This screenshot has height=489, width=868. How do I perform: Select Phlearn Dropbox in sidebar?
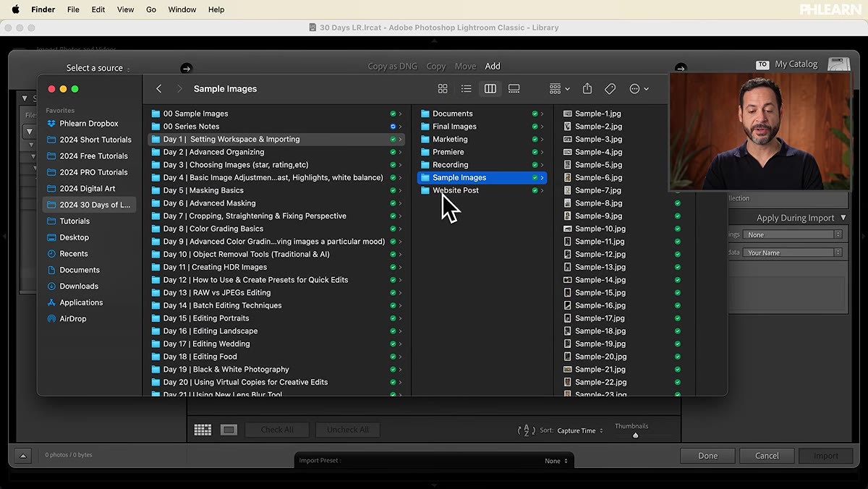tap(89, 124)
